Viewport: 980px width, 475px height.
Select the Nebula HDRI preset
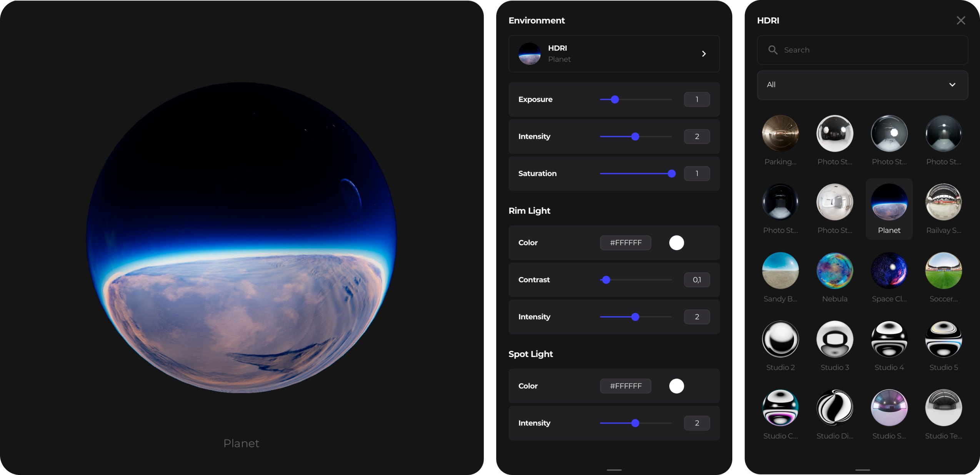835,271
